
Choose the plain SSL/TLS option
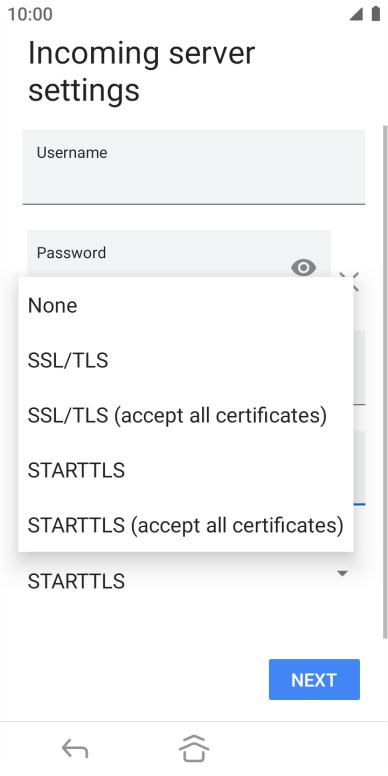(x=186, y=360)
